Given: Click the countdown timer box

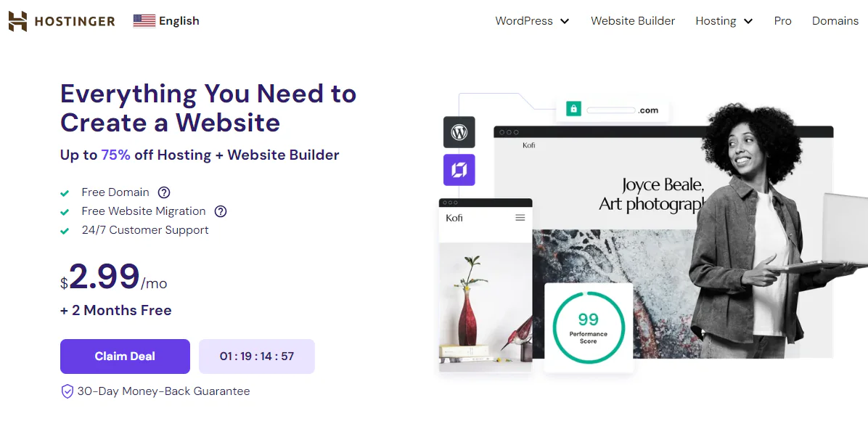Looking at the screenshot, I should 257,357.
